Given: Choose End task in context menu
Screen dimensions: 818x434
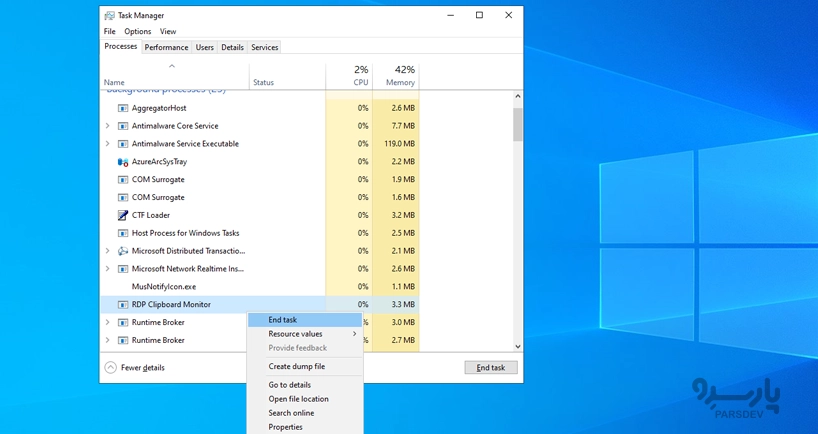Looking at the screenshot, I should (305, 320).
